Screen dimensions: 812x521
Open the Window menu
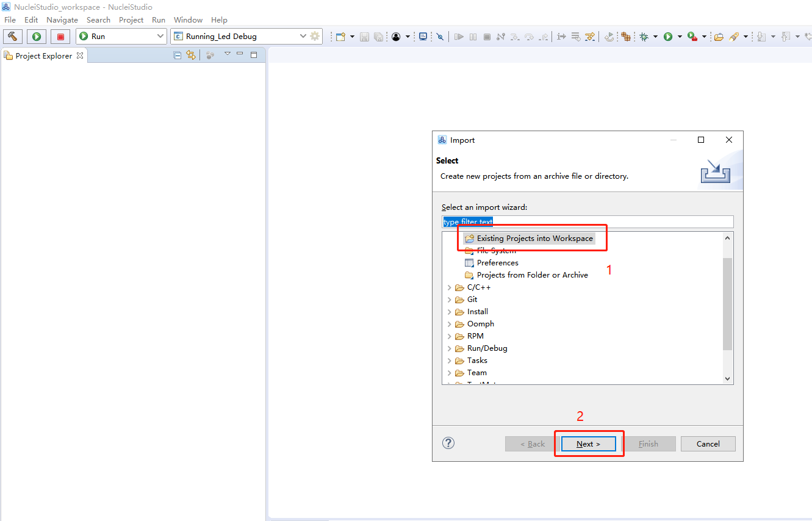(x=188, y=20)
